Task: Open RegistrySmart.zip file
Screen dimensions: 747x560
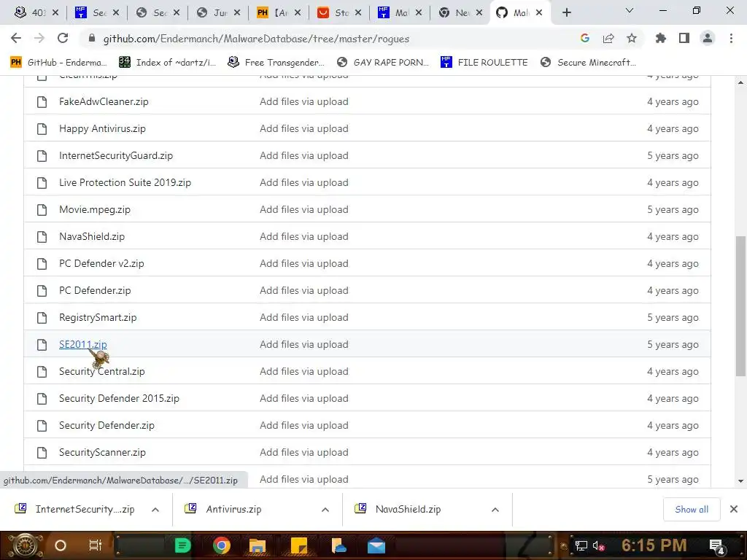Action: tap(98, 318)
